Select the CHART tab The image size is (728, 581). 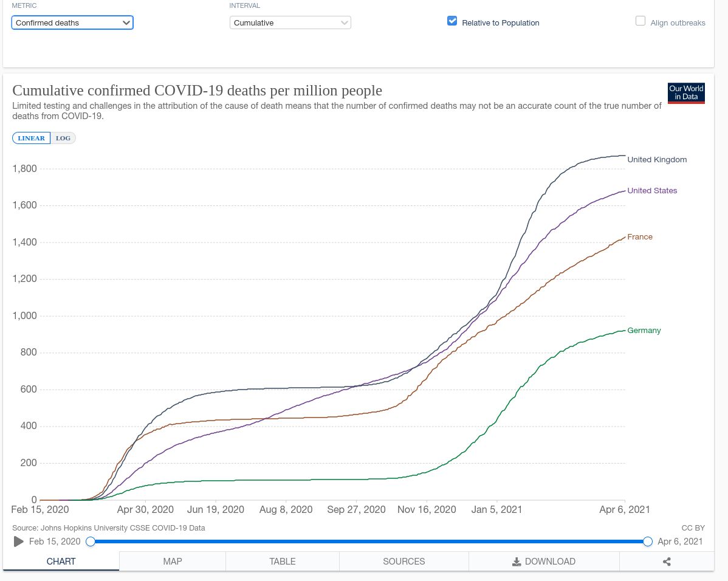(61, 562)
